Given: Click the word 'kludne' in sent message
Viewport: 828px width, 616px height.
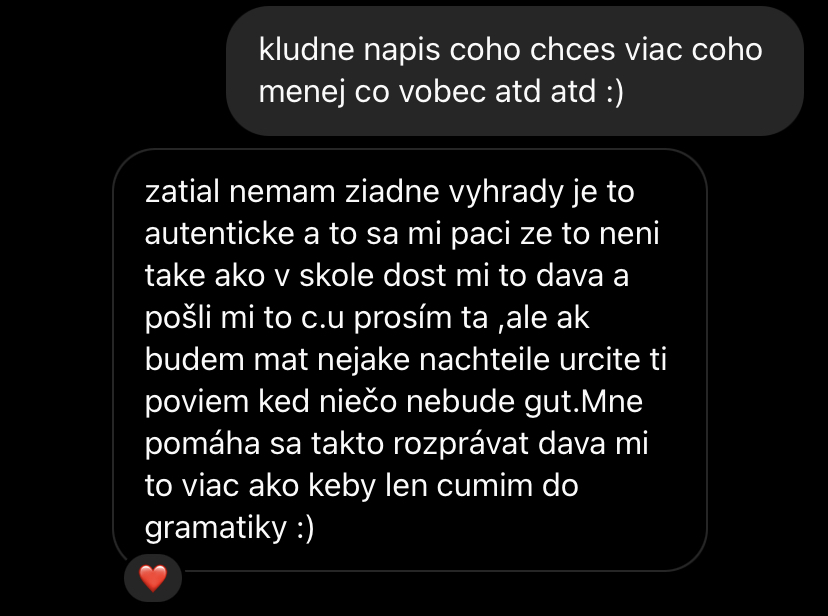Looking at the screenshot, I should tap(306, 50).
